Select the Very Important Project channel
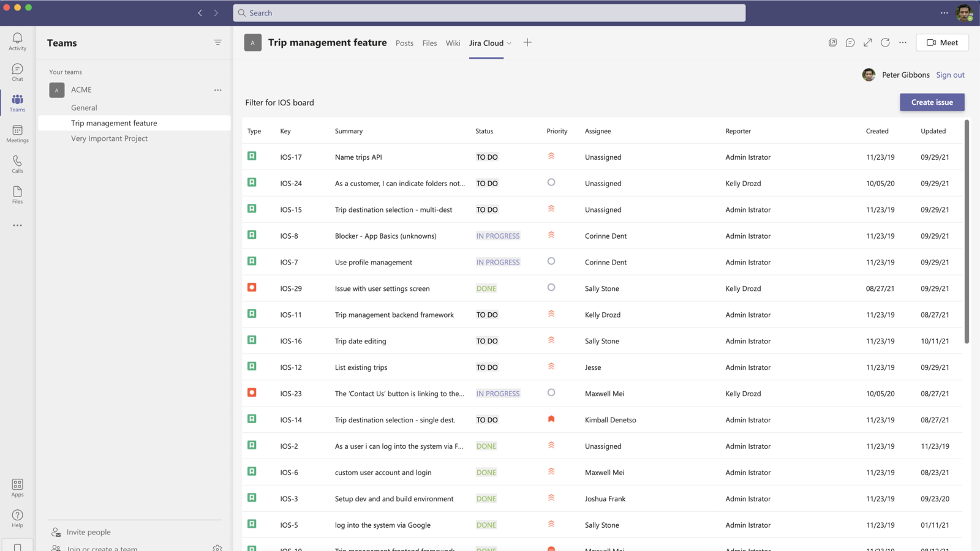 109,138
